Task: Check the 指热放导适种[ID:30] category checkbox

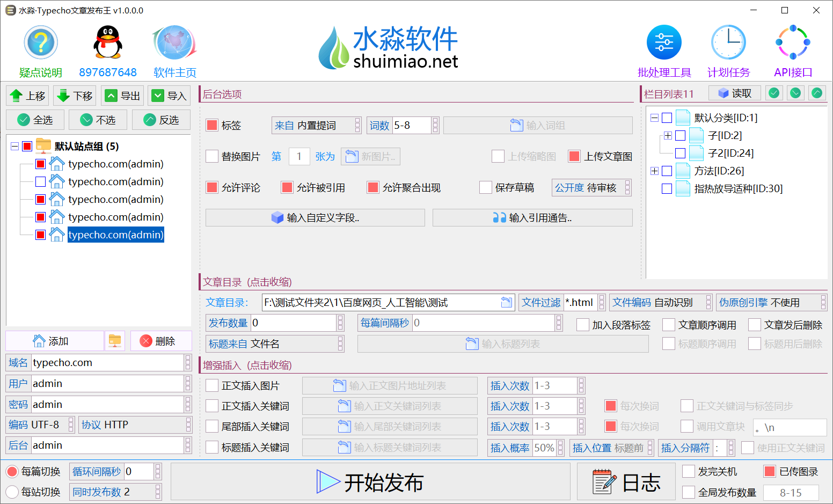Action: pos(667,188)
